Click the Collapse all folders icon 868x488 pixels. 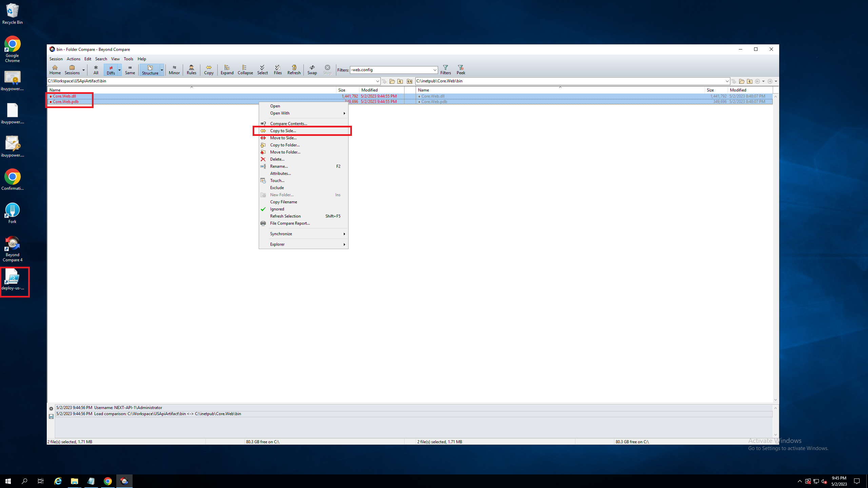pyautogui.click(x=245, y=69)
